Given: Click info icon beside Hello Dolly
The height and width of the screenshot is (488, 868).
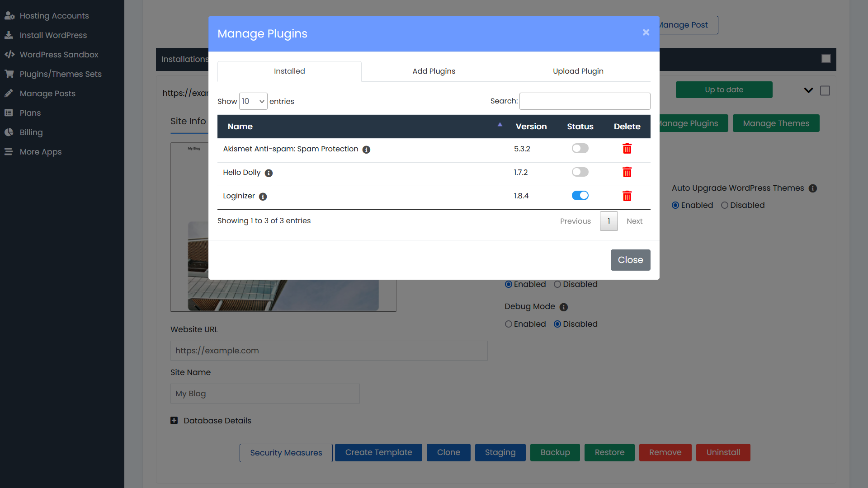Looking at the screenshot, I should coord(269,173).
